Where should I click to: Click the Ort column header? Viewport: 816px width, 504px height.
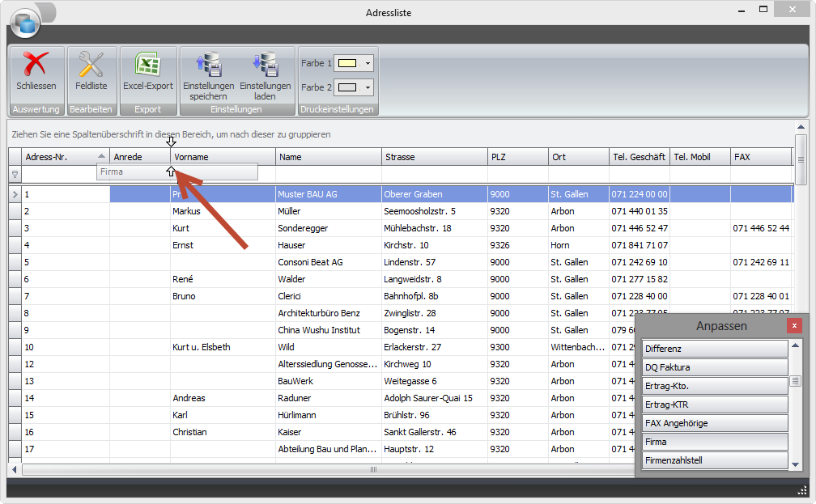click(578, 157)
